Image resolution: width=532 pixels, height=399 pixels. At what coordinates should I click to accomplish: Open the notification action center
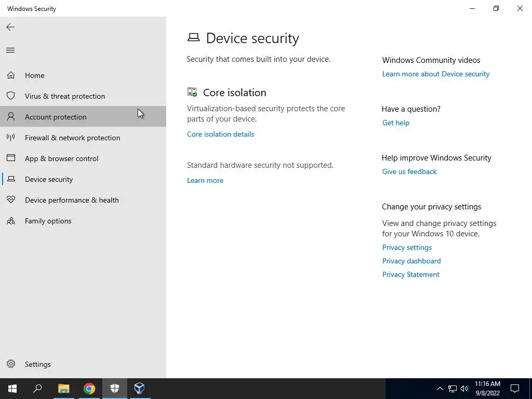click(x=515, y=389)
